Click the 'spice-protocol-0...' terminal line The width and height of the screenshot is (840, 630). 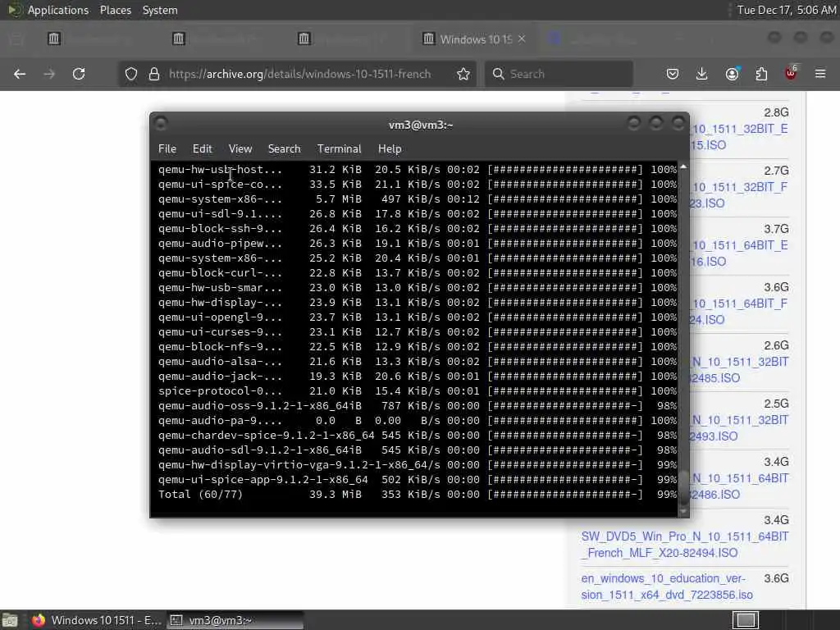click(418, 391)
